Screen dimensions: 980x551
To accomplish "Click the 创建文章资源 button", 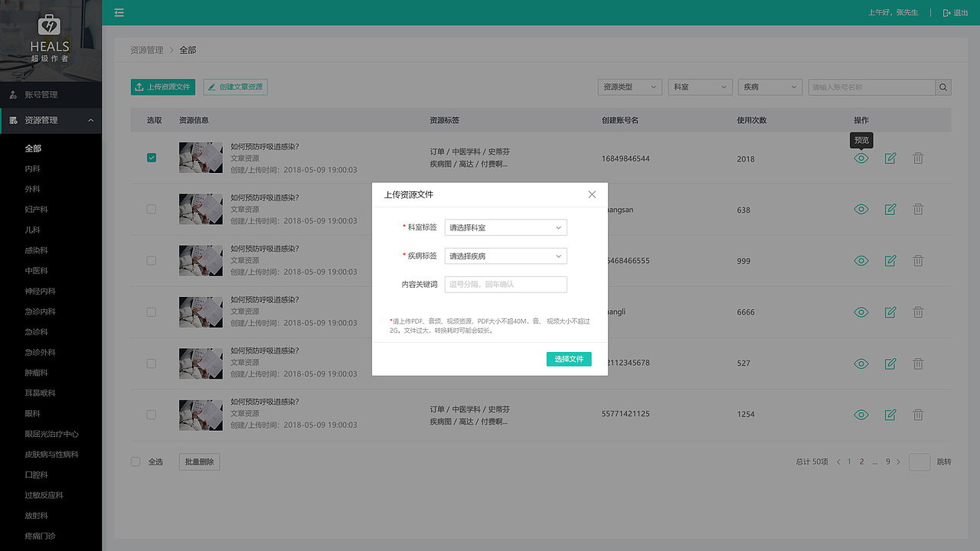I will coord(235,87).
